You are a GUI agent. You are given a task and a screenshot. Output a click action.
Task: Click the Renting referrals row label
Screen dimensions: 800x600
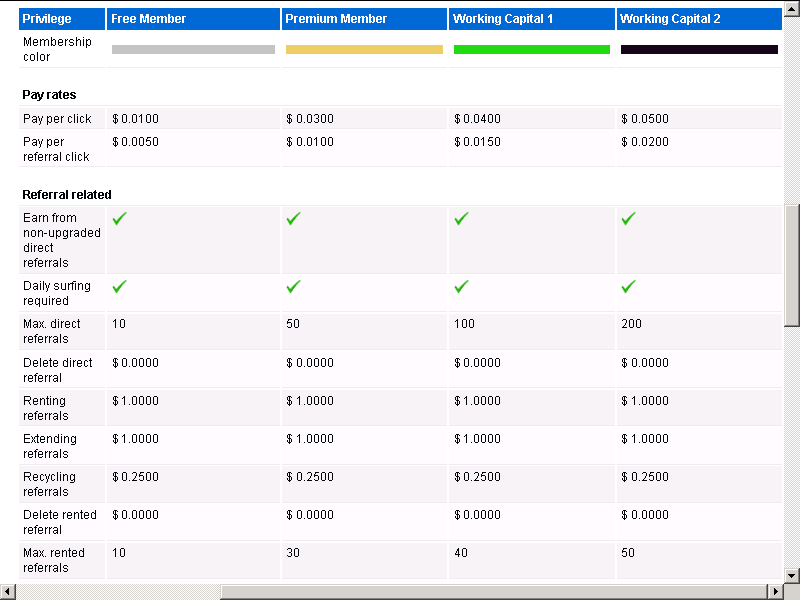[x=45, y=408]
